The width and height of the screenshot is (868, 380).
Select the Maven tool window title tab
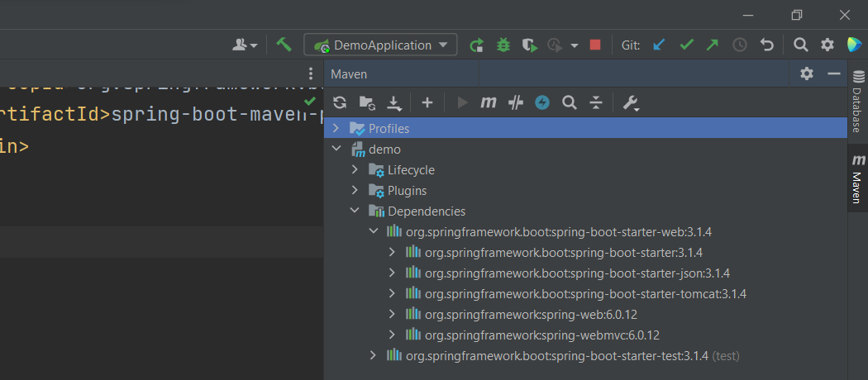coord(350,74)
